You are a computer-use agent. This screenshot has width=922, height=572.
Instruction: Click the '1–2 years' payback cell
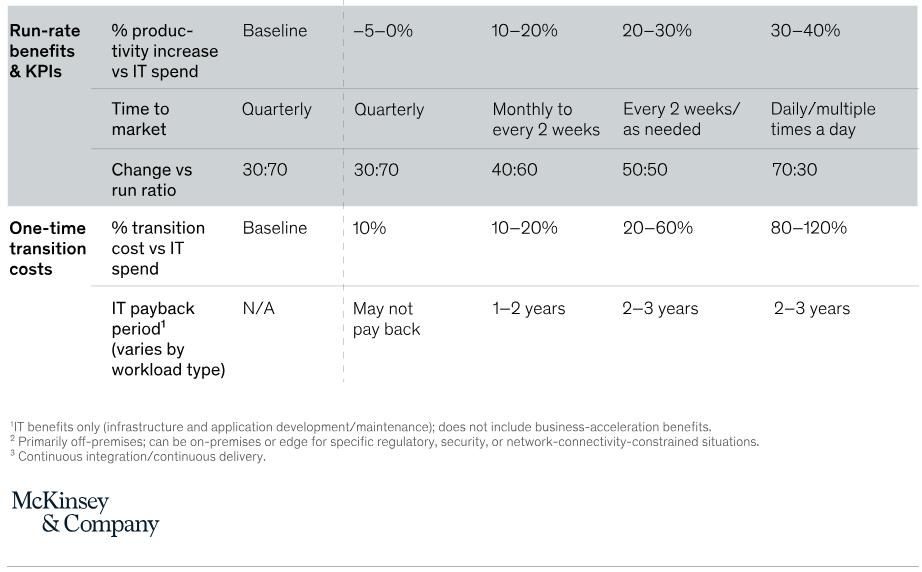click(x=528, y=309)
